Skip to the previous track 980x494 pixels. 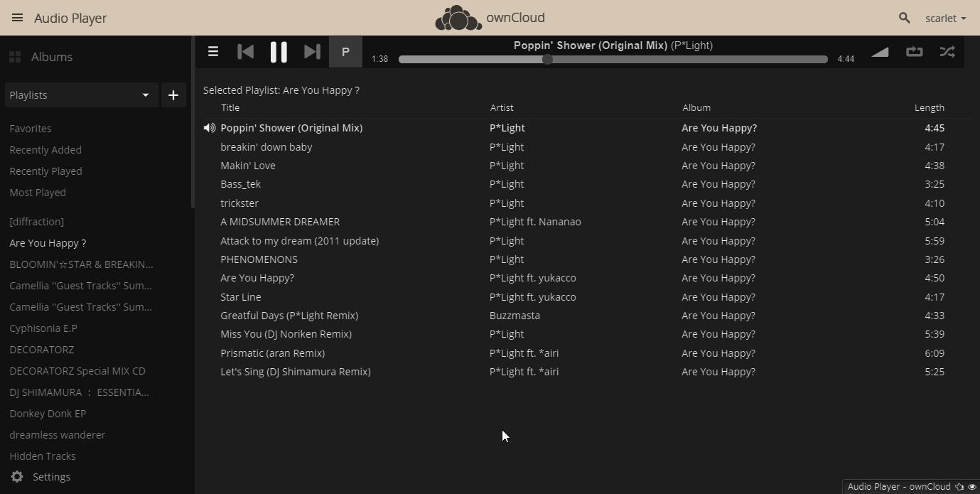[x=245, y=52]
